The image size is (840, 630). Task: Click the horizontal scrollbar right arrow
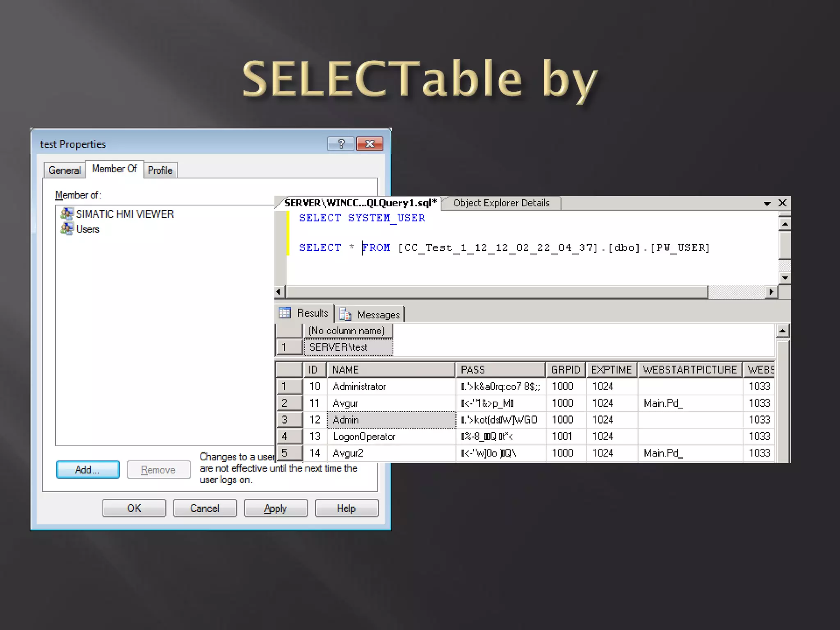coord(771,292)
